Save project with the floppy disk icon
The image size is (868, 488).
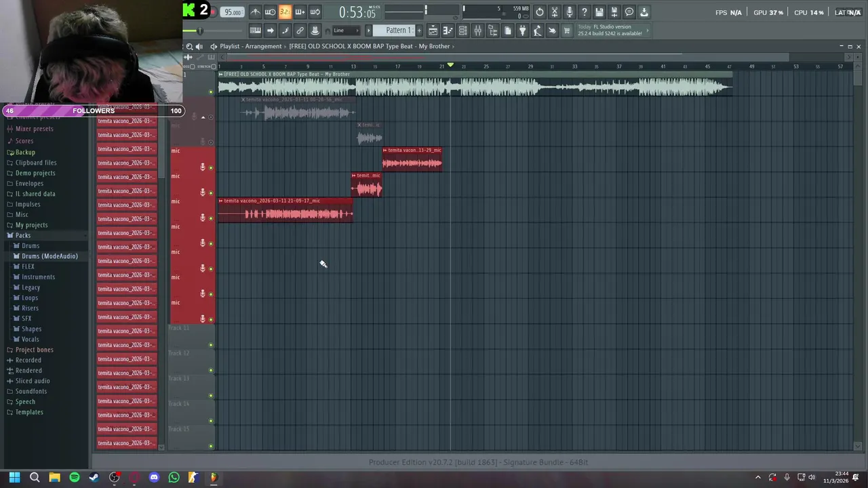pos(599,12)
